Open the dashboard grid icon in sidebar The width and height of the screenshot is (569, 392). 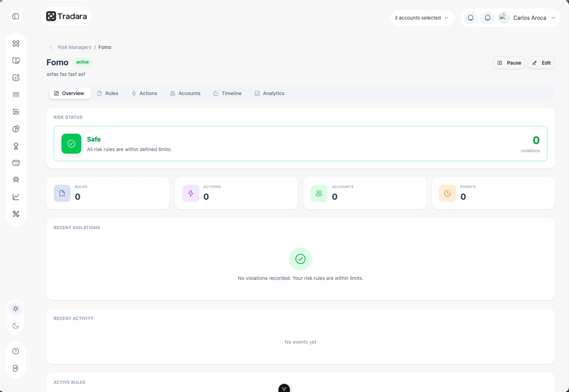(16, 44)
